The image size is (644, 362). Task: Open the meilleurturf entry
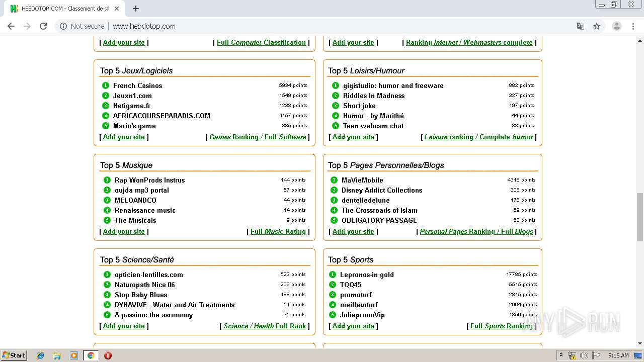359,305
